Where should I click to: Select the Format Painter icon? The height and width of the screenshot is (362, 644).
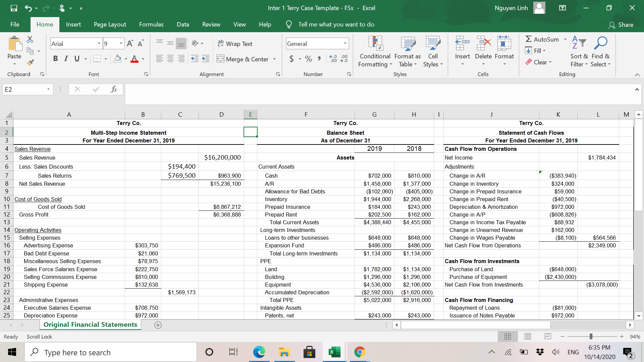(30, 62)
